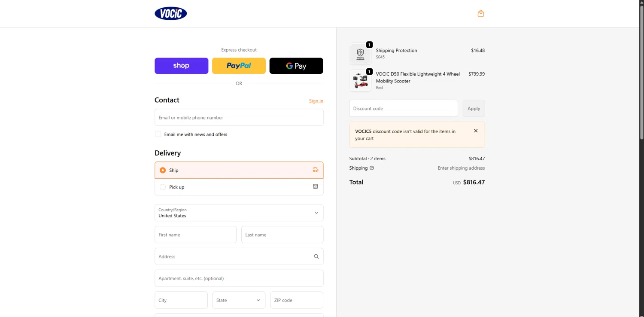644x317 pixels.
Task: Click the address search magnifier icon
Action: point(316,256)
